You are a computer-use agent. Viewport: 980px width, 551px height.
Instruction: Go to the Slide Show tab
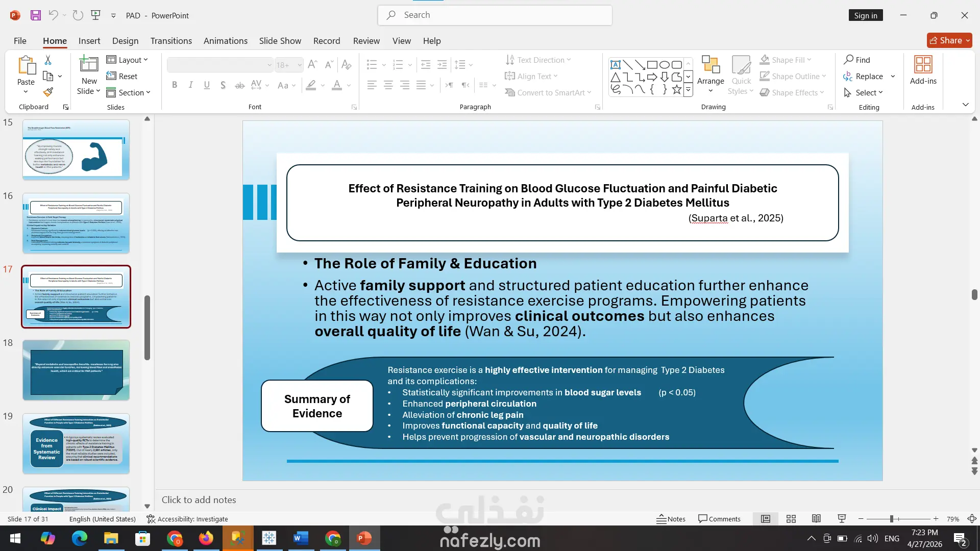[280, 41]
